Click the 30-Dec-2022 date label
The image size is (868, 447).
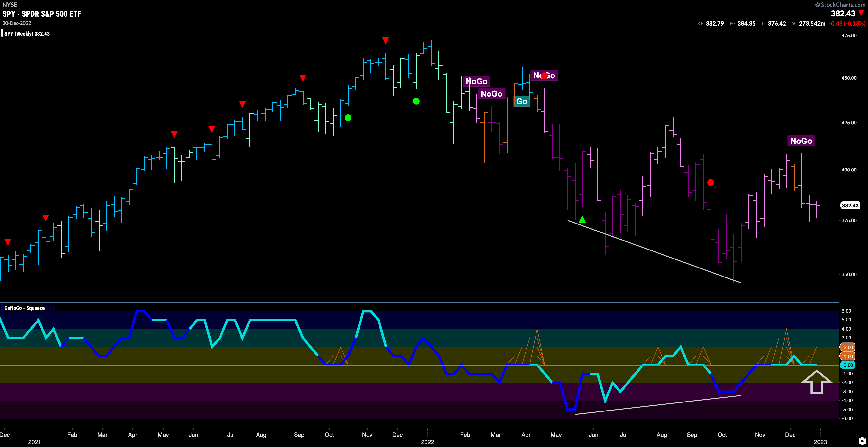point(17,23)
